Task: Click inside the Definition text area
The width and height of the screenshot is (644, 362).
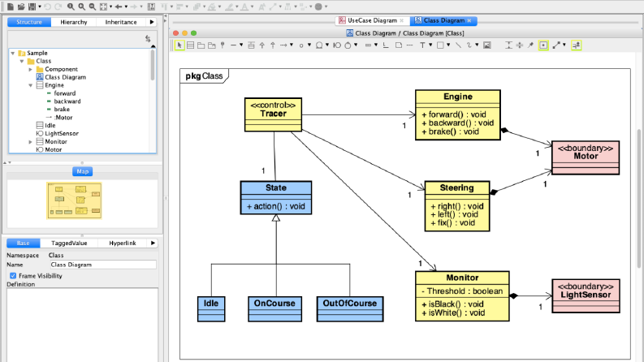Action: click(x=82, y=324)
